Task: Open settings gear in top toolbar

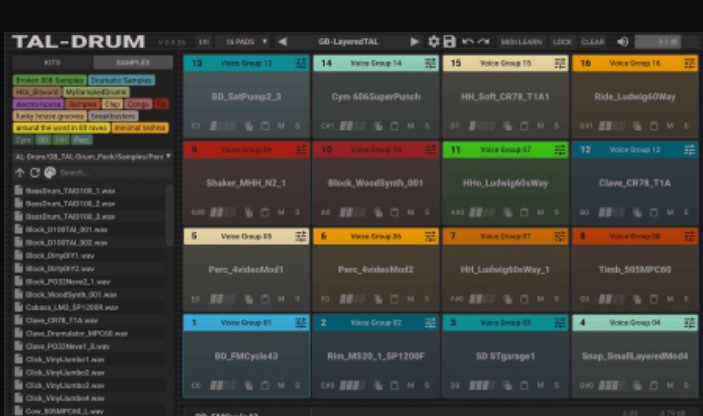Action: point(434,42)
